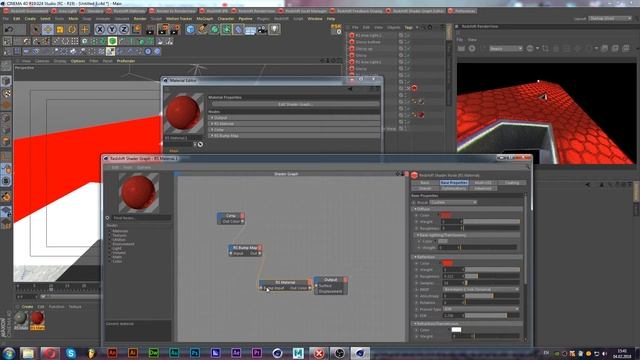Open viewport Options menu
This screenshot has height=360, width=640.
(x=78, y=61)
